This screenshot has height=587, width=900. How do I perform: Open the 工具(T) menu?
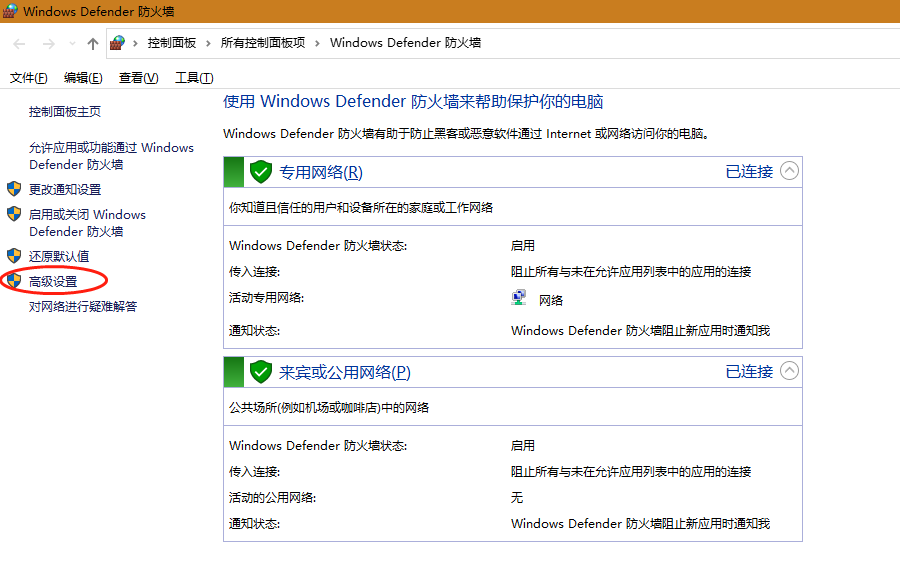point(194,77)
